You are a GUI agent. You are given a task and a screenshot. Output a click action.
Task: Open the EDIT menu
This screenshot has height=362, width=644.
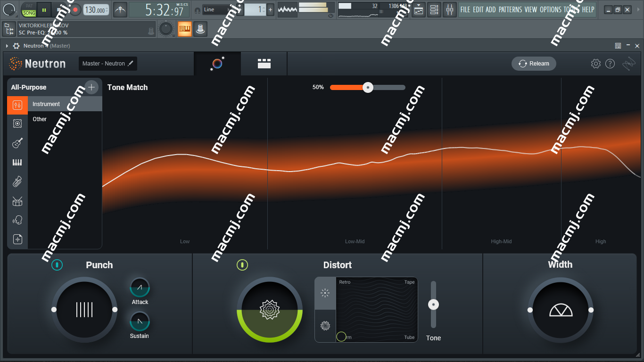coord(478,9)
